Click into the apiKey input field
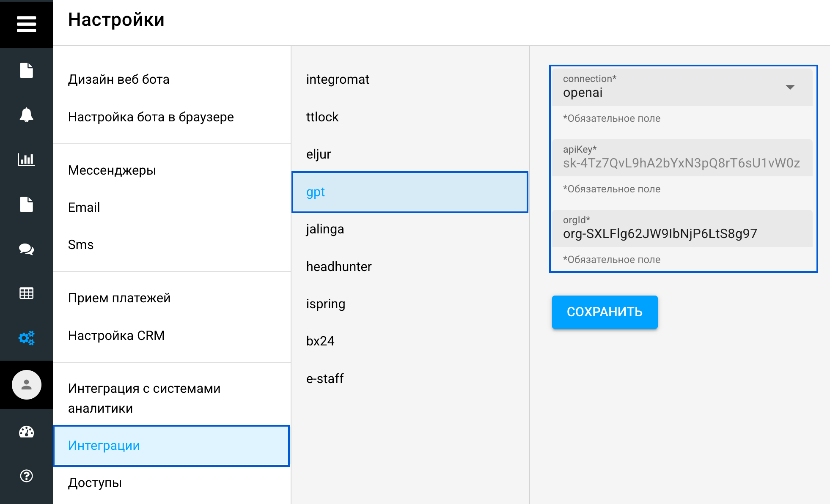The width and height of the screenshot is (830, 504). (681, 163)
